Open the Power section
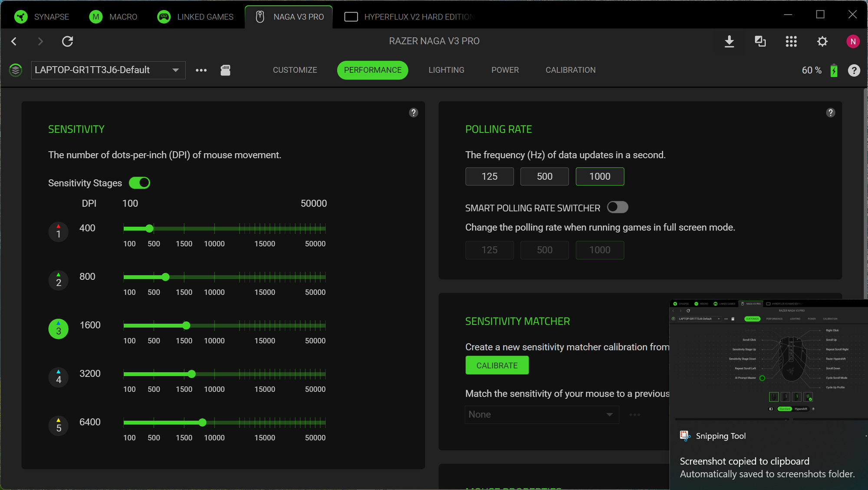The image size is (868, 490). click(505, 70)
